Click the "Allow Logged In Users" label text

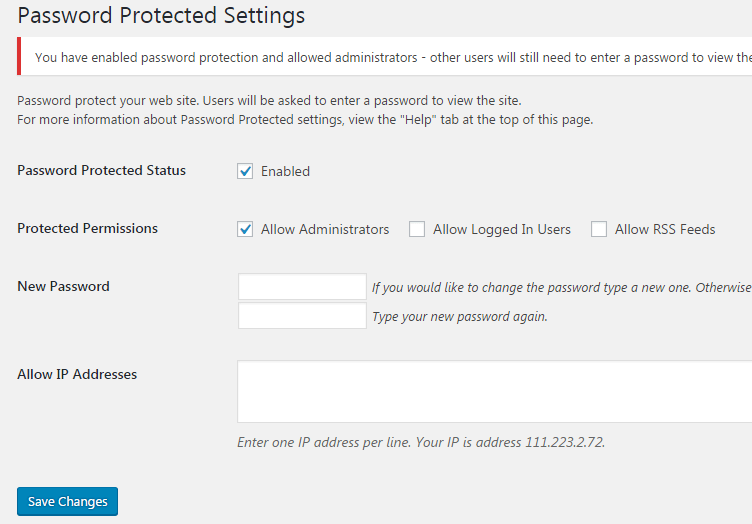[501, 229]
